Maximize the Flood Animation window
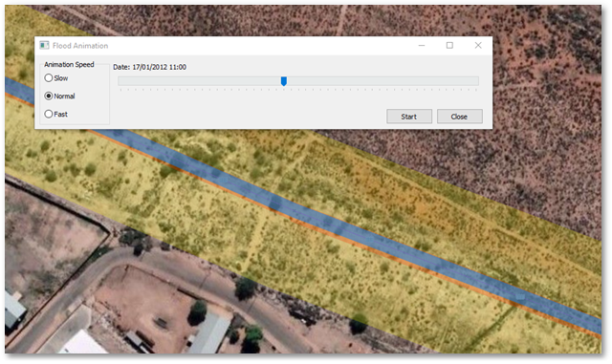This screenshot has height=364, width=612. tap(449, 45)
